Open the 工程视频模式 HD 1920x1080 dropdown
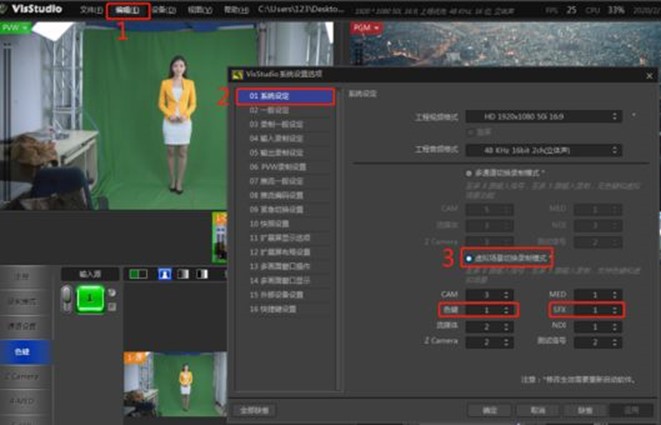The height and width of the screenshot is (425, 661). 546,116
